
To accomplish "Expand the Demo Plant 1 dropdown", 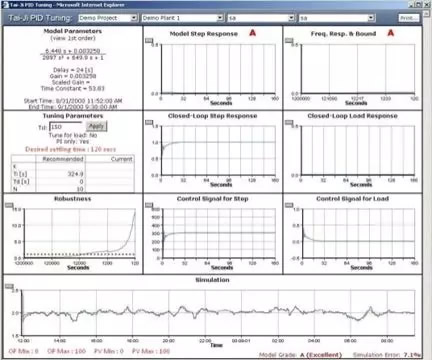I will (x=220, y=18).
